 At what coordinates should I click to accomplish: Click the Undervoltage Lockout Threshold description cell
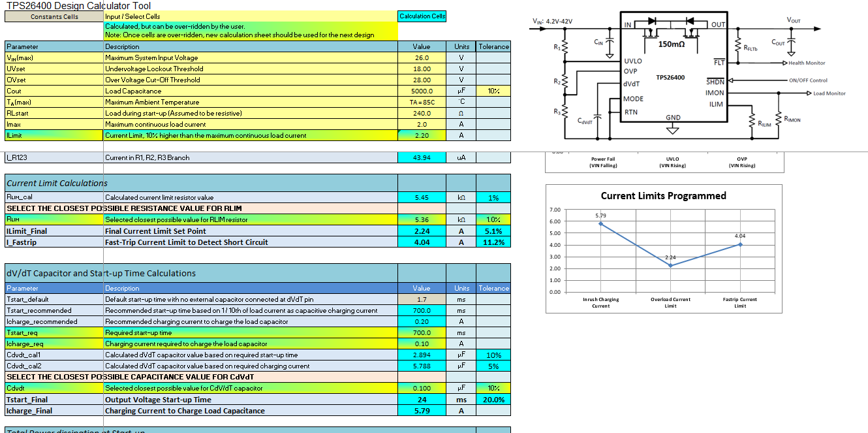[x=251, y=69]
